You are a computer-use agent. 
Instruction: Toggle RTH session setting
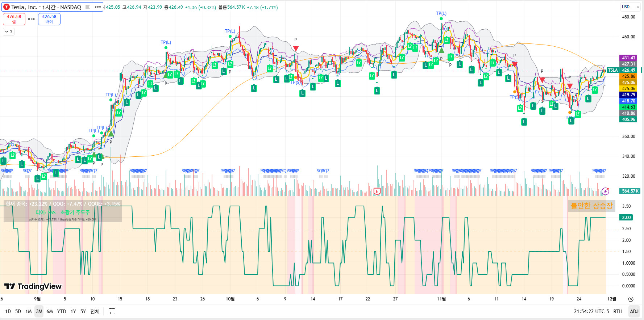click(618, 311)
